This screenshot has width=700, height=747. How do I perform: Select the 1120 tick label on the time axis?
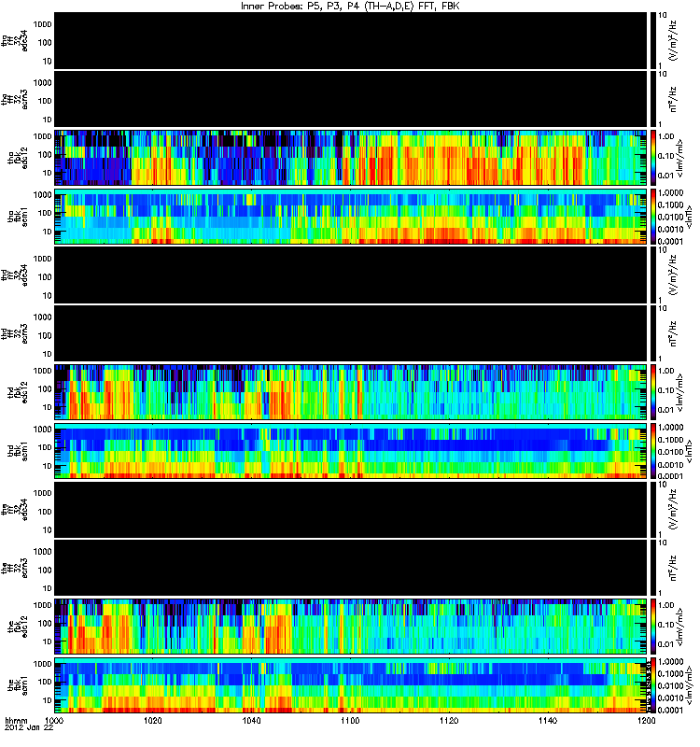pos(449,721)
